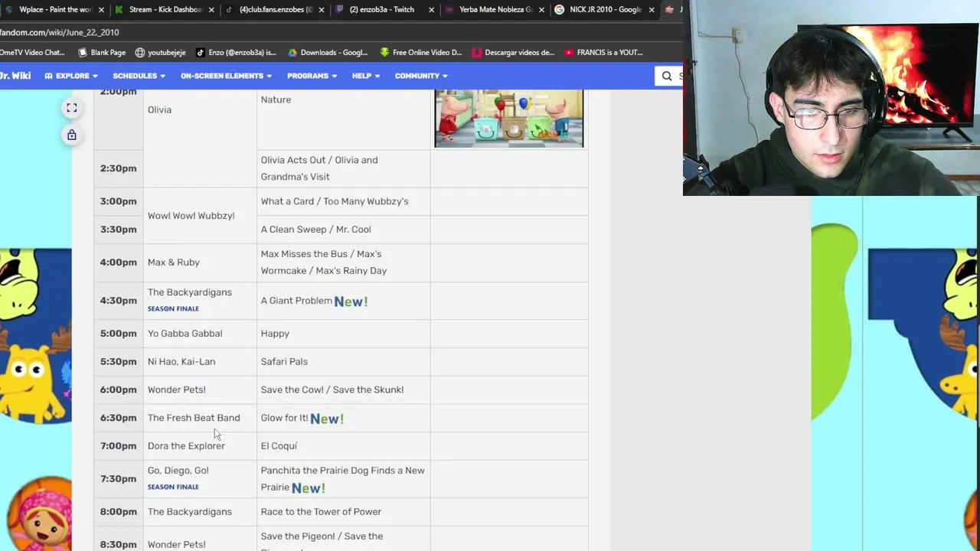Image resolution: width=980 pixels, height=551 pixels.
Task: Click 'A Giant Problem' episode title
Action: (296, 301)
